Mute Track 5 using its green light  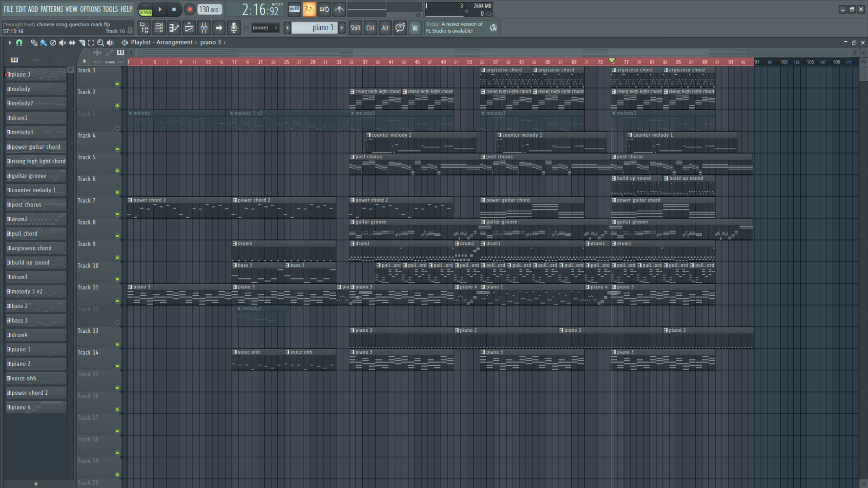pos(117,171)
